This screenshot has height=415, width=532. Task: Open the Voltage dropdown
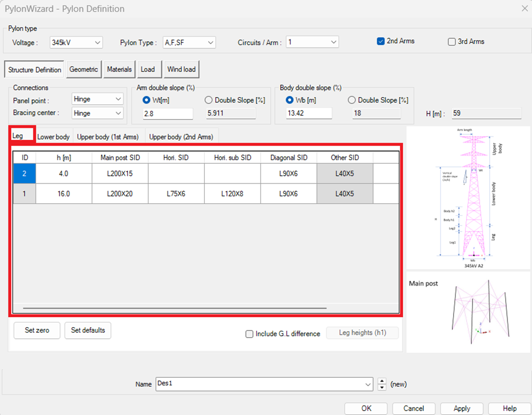(x=75, y=43)
